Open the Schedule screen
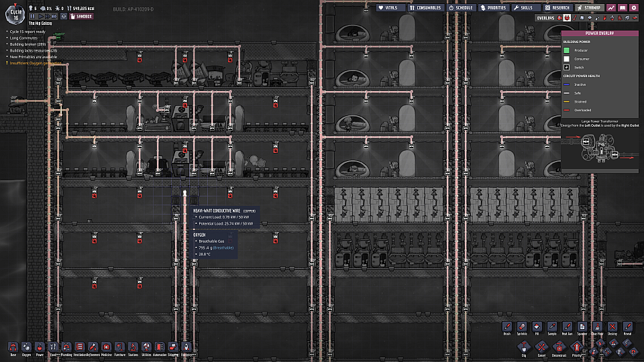The height and width of the screenshot is (362, 644). point(461,7)
